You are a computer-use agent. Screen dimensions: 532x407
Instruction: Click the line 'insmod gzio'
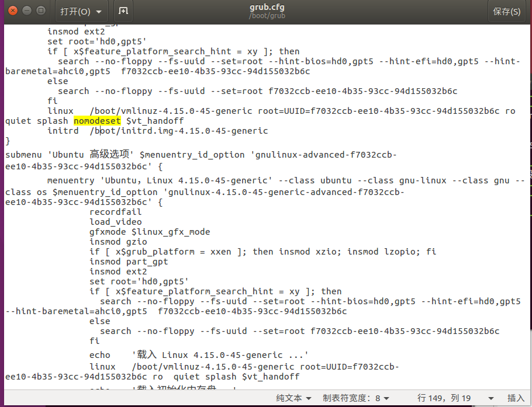click(x=118, y=242)
